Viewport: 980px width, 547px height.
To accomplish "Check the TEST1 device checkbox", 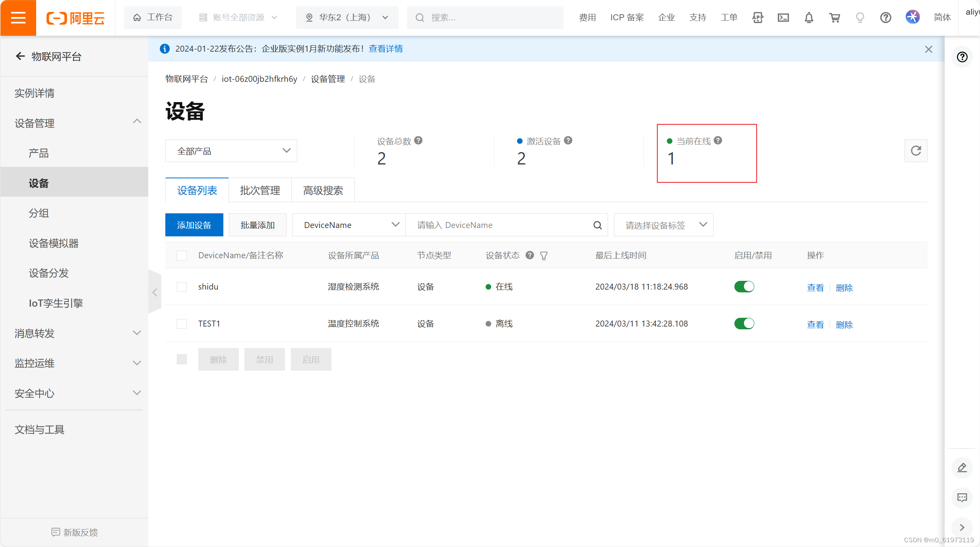I will (182, 324).
